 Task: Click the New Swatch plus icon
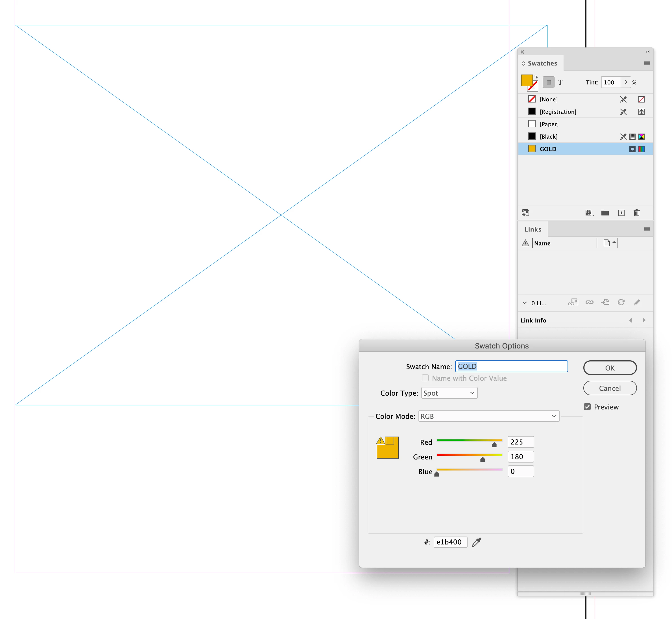coord(621,213)
